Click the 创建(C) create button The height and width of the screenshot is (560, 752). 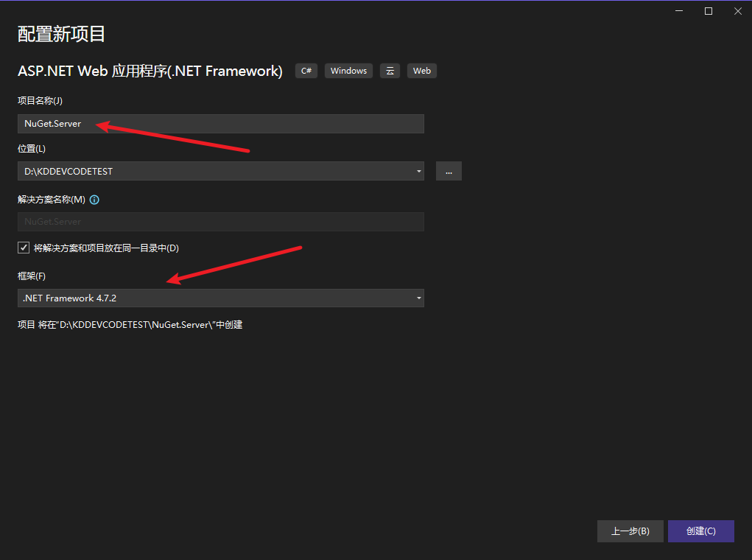click(x=700, y=531)
